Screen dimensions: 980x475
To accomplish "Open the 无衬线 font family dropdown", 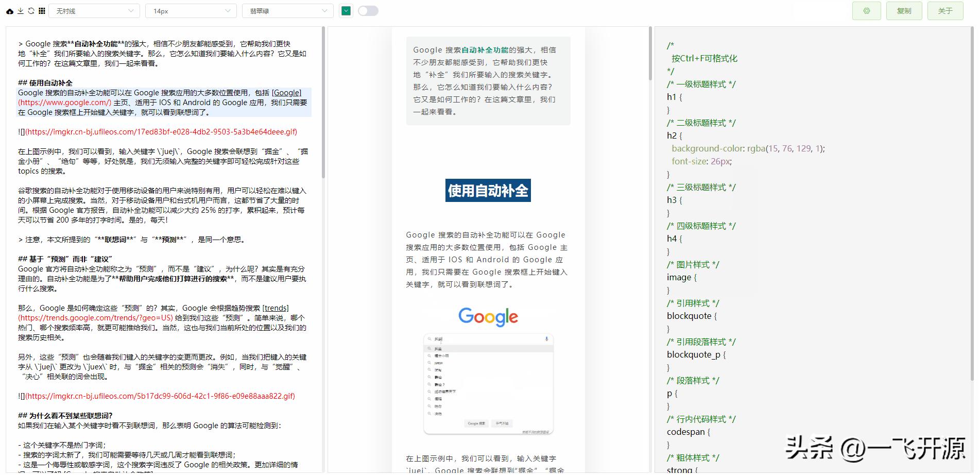I will 93,10.
